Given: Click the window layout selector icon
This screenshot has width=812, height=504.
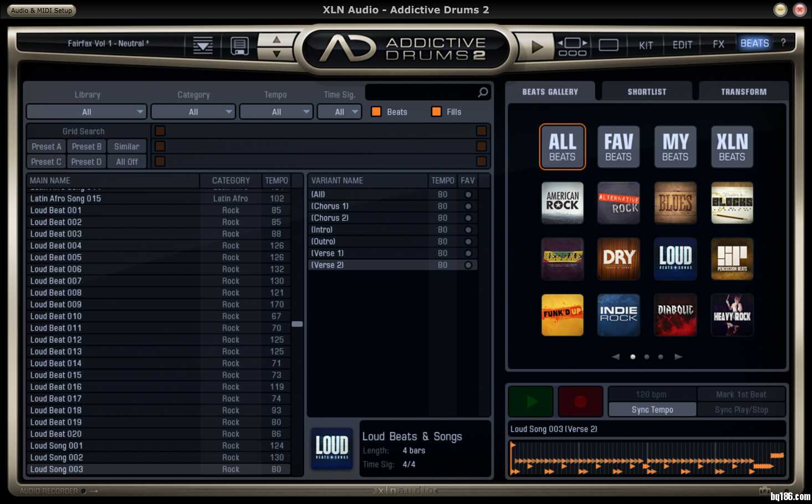Looking at the screenshot, I should pyautogui.click(x=573, y=46).
